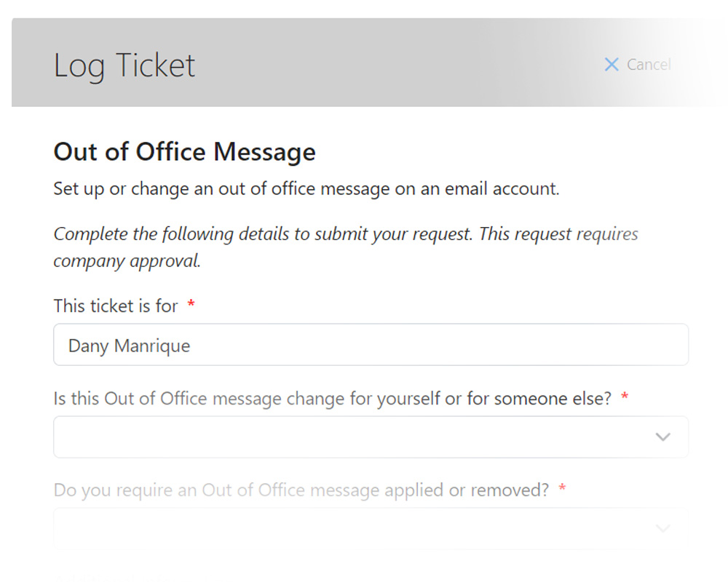
Task: Click the "Out of Office Message" heading
Action: 184,152
